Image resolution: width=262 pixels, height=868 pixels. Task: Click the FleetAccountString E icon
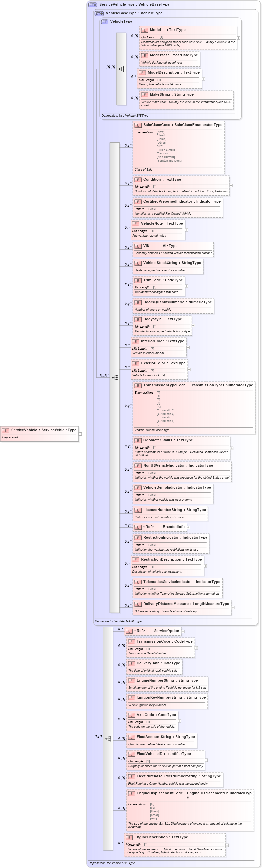pyautogui.click(x=131, y=737)
